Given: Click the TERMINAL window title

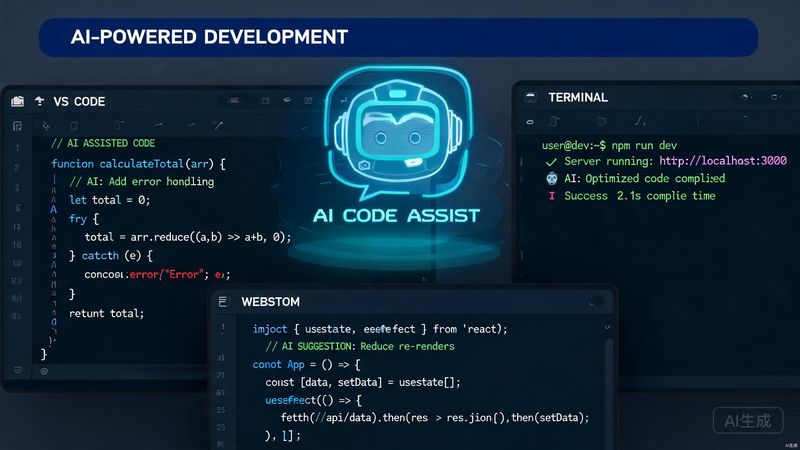Looking at the screenshot, I should click(x=578, y=97).
